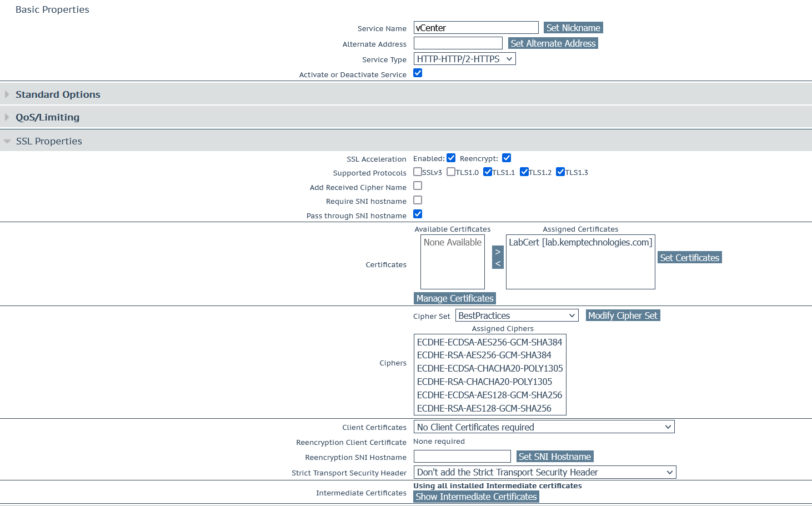812x506 pixels.
Task: Click the Set Nickname button
Action: pos(573,28)
